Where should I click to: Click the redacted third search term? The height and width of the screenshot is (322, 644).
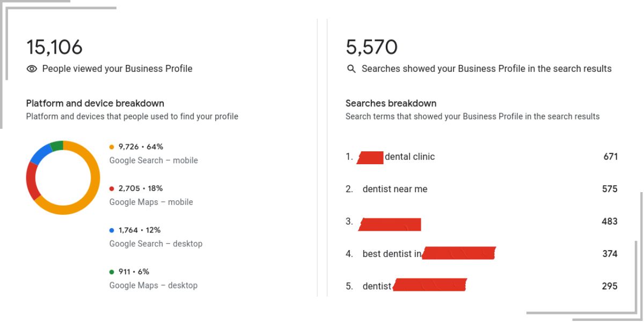pos(390,224)
